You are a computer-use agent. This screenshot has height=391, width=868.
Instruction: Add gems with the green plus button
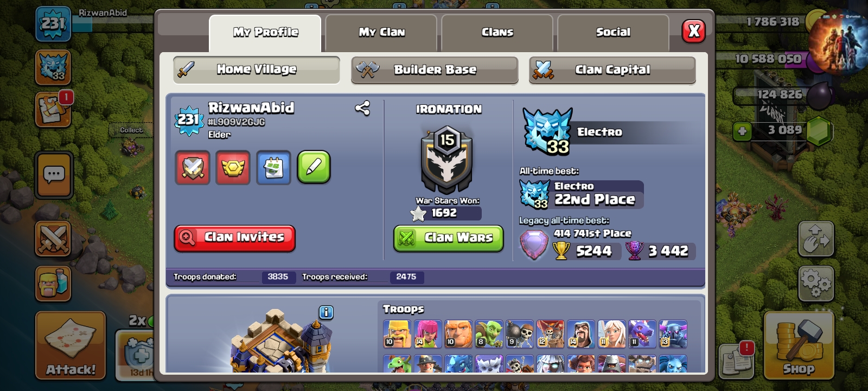(743, 131)
